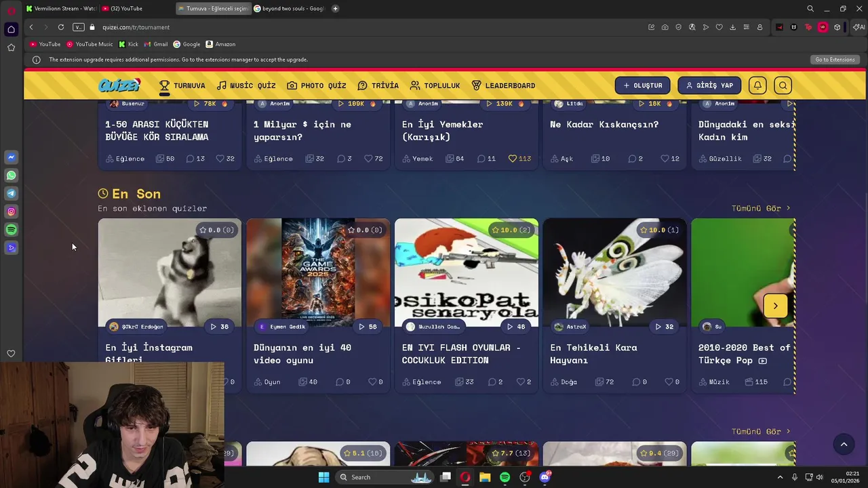
Task: Open Instagram in the browser sidebar
Action: click(x=11, y=211)
